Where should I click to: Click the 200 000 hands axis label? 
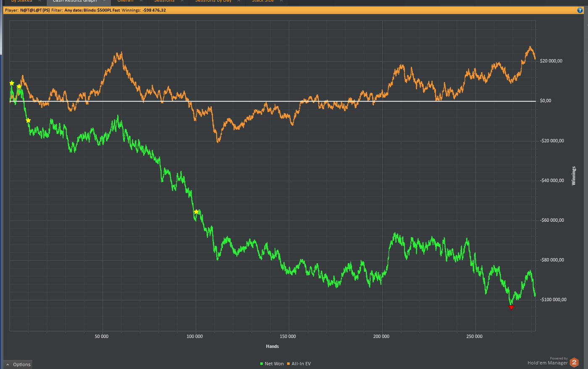click(x=381, y=336)
